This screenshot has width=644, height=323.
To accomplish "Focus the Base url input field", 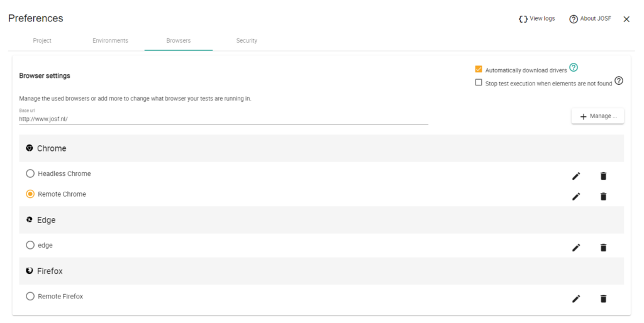I will tap(223, 119).
